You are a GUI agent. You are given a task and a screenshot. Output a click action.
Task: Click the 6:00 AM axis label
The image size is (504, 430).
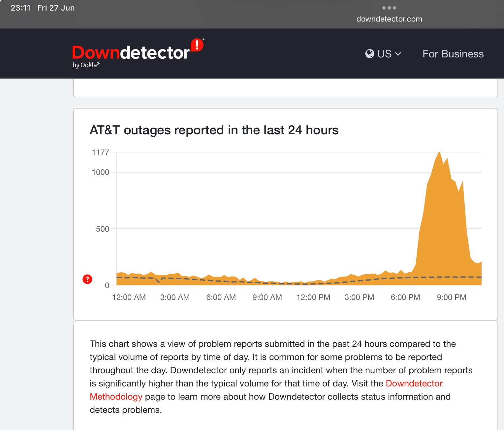[x=221, y=297]
